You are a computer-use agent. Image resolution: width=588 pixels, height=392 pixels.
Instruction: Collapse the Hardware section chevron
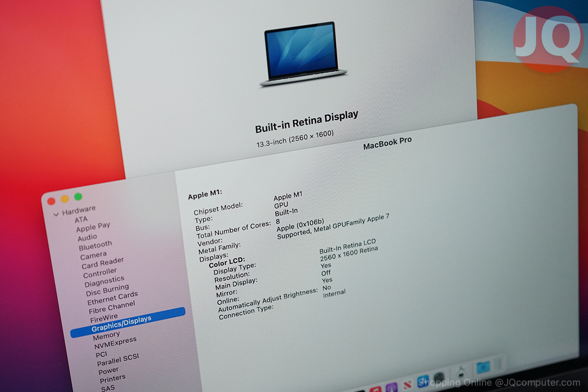point(56,214)
